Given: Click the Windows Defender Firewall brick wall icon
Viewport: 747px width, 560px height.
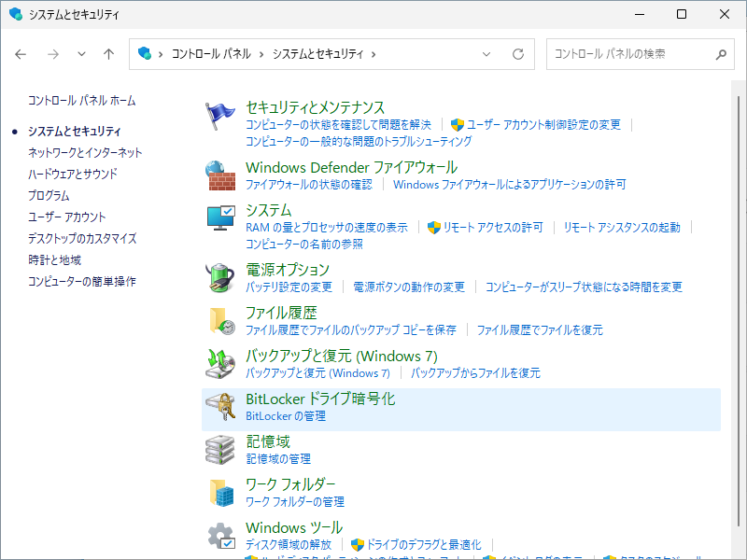Looking at the screenshot, I should point(220,175).
